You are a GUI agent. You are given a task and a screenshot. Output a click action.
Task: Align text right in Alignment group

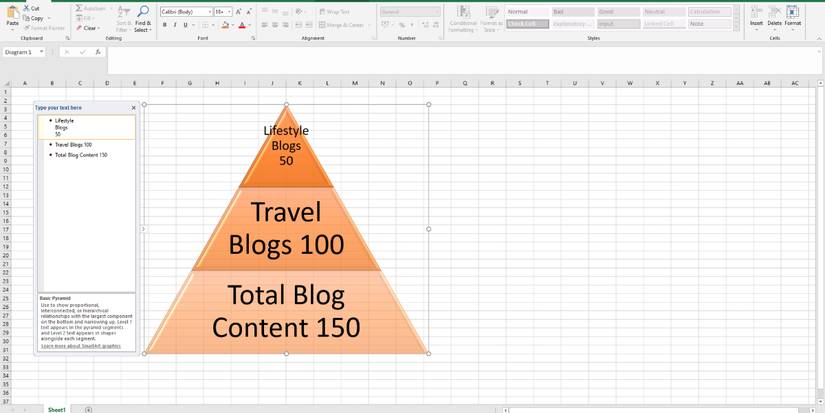pyautogui.click(x=285, y=25)
